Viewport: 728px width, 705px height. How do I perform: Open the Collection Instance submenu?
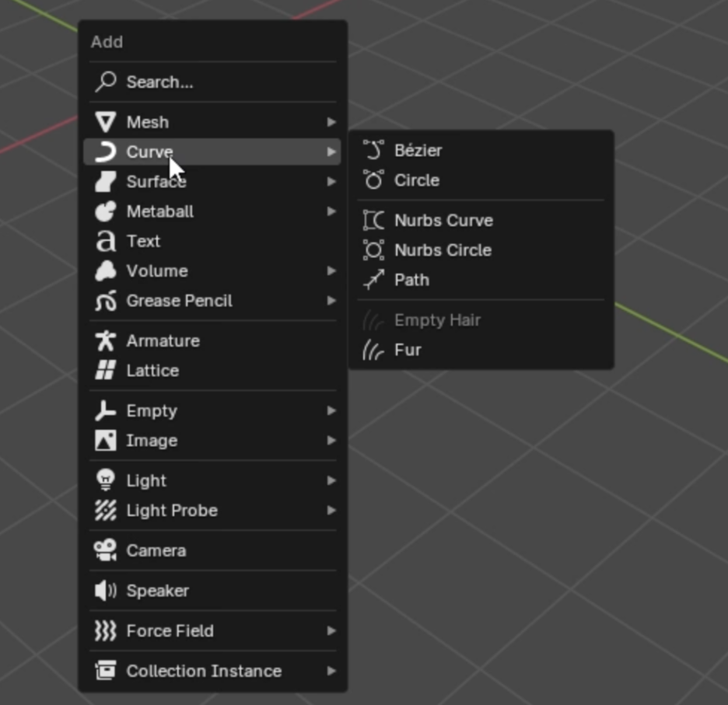[212, 671]
